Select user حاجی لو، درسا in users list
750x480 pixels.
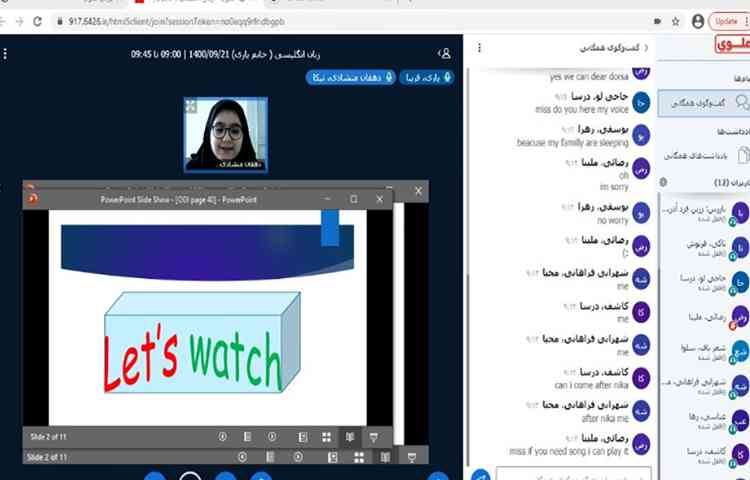pos(705,282)
